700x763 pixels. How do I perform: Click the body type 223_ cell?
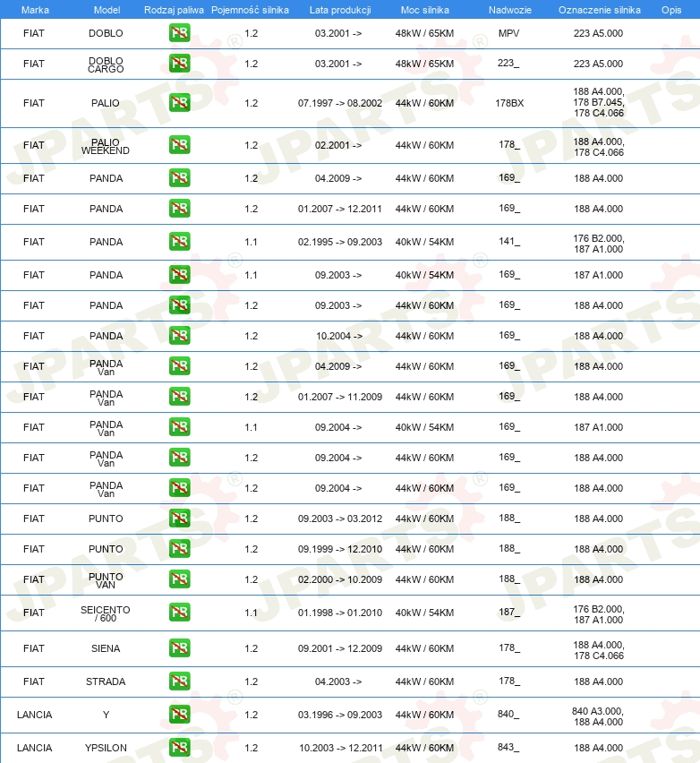pos(508,64)
